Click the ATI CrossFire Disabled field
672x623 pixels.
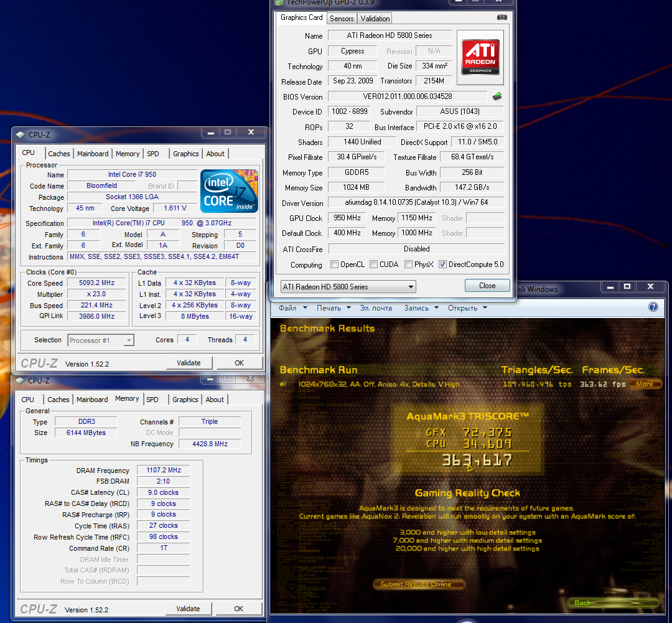pyautogui.click(x=416, y=249)
